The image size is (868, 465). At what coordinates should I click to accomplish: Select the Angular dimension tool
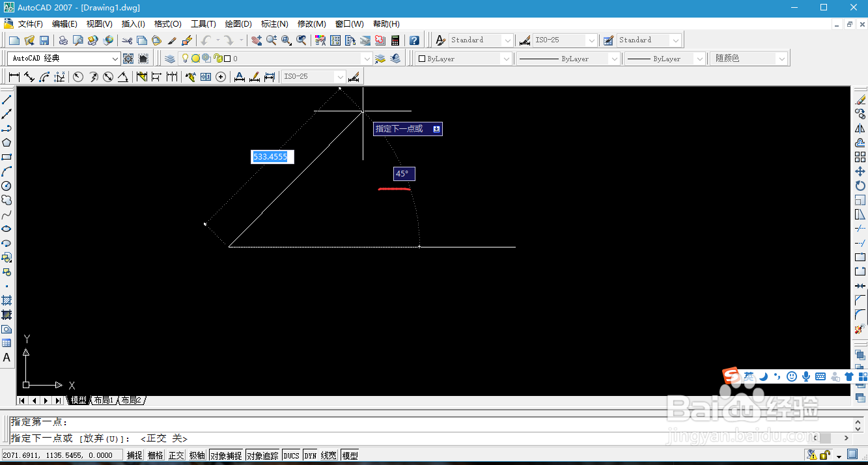[123, 77]
